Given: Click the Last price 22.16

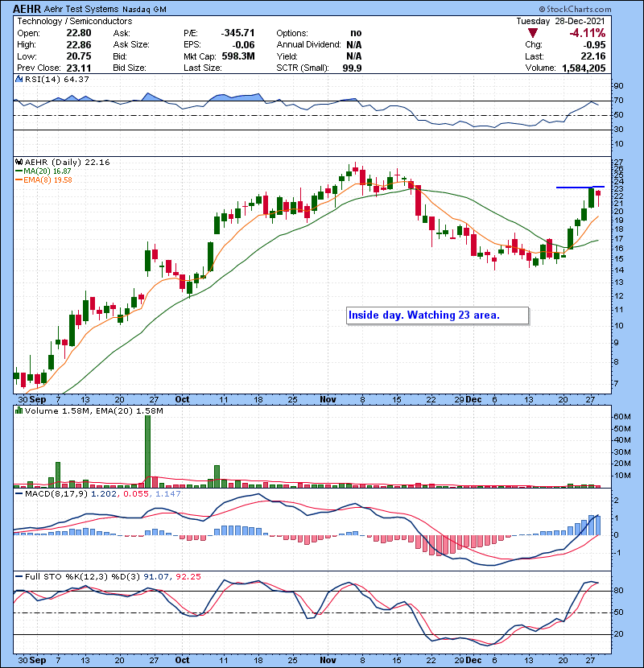Looking at the screenshot, I should tap(593, 56).
